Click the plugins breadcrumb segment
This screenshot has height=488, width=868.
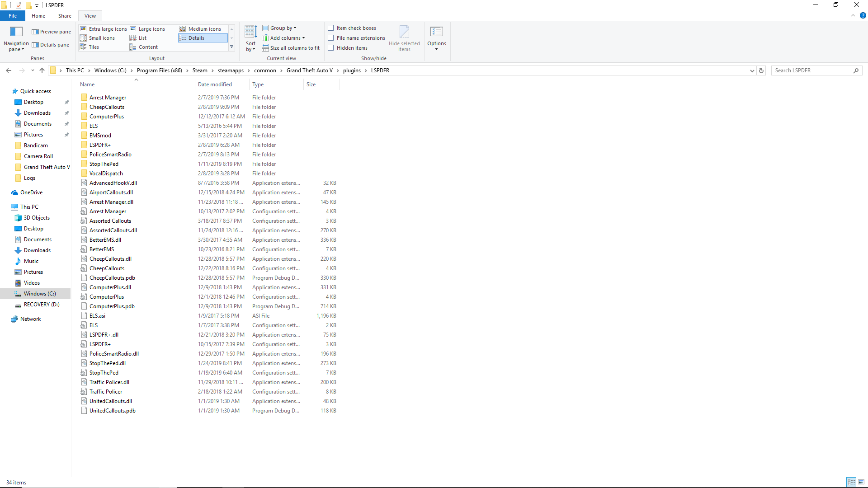(x=352, y=70)
